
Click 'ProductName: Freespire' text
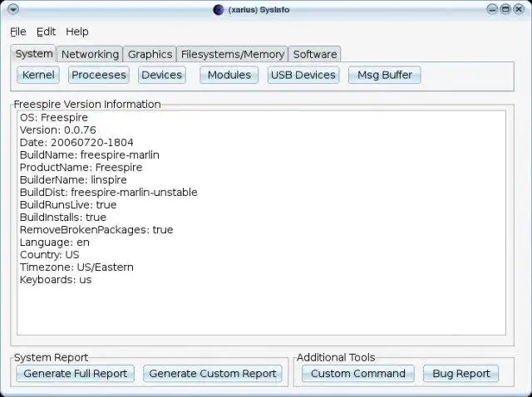click(x=81, y=168)
